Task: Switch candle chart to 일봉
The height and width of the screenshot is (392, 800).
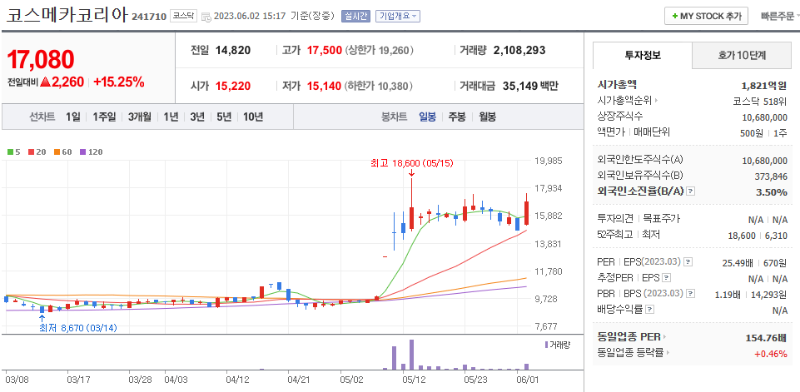Action: [428, 117]
